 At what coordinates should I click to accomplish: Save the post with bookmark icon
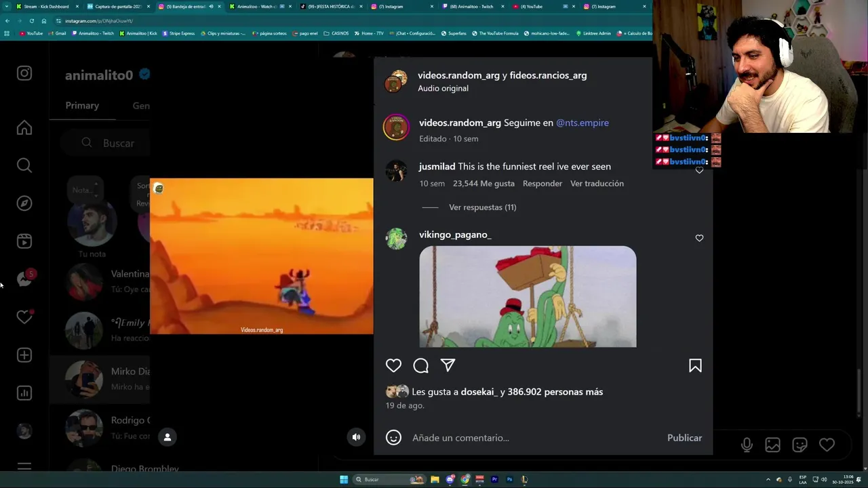click(x=695, y=365)
